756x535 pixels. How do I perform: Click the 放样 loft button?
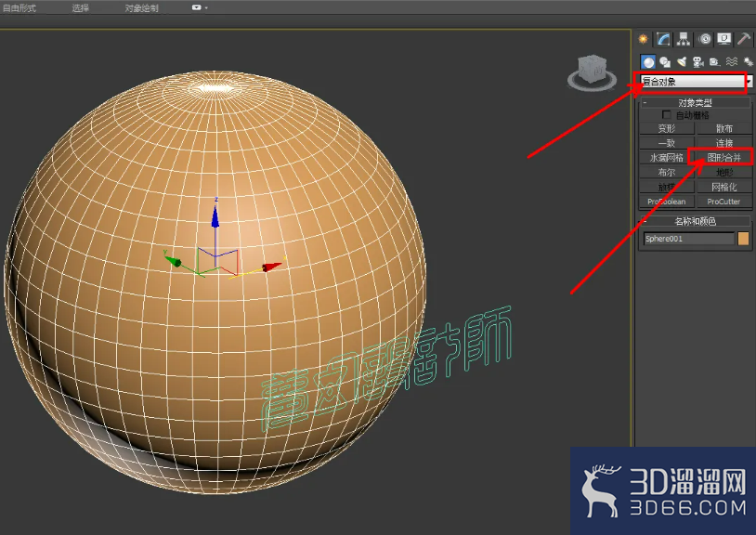click(x=667, y=187)
